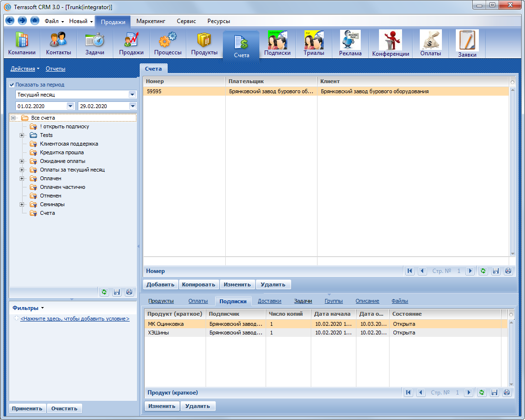The image size is (525, 420).
Task: Open the Счета section icon
Action: pos(241,45)
